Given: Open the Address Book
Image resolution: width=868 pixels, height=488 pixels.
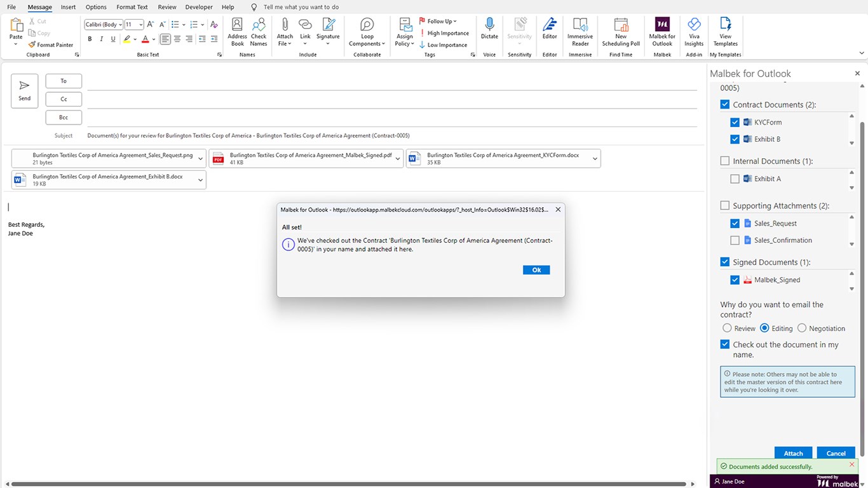Looking at the screenshot, I should pyautogui.click(x=237, y=32).
